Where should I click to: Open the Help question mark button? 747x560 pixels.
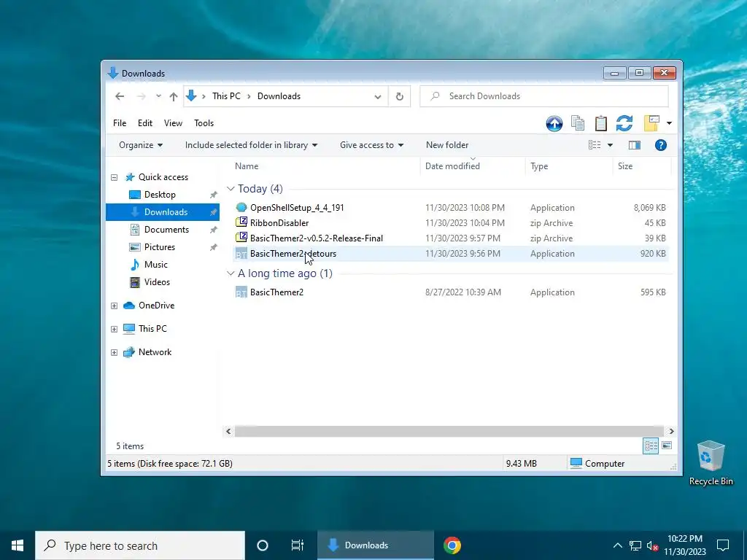[x=660, y=145]
